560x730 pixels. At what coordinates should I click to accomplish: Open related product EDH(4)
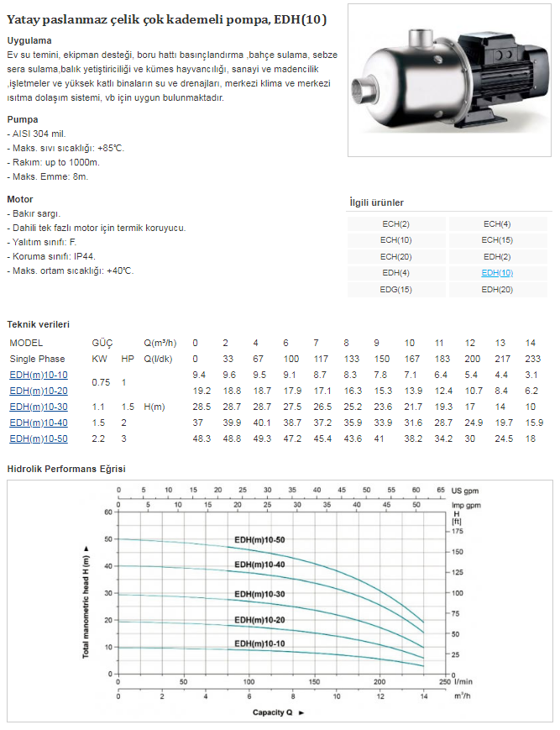click(x=395, y=273)
